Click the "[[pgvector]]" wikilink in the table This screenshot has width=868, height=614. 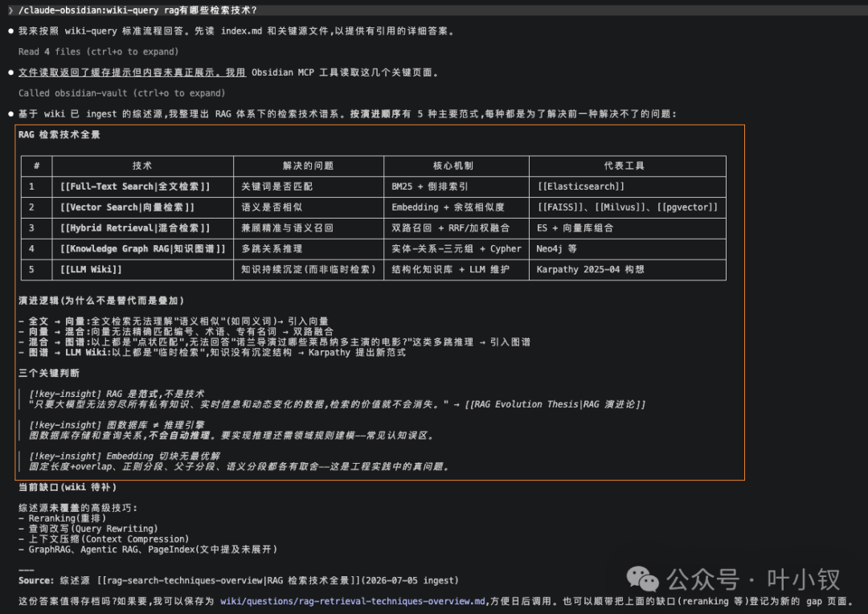(687, 207)
